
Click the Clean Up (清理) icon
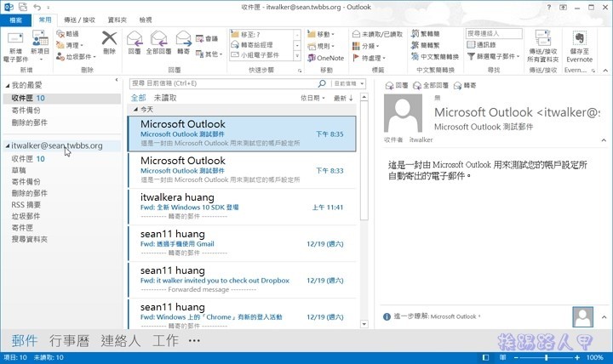tap(60, 45)
